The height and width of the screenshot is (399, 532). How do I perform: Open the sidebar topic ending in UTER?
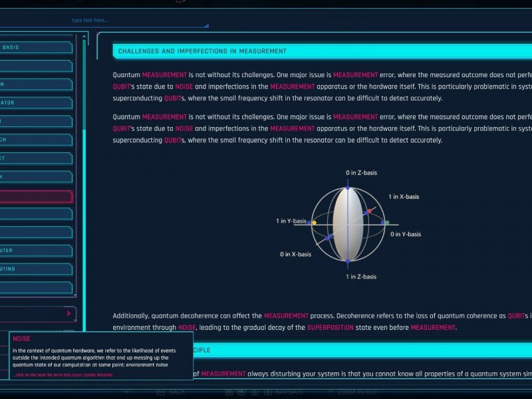point(36,251)
